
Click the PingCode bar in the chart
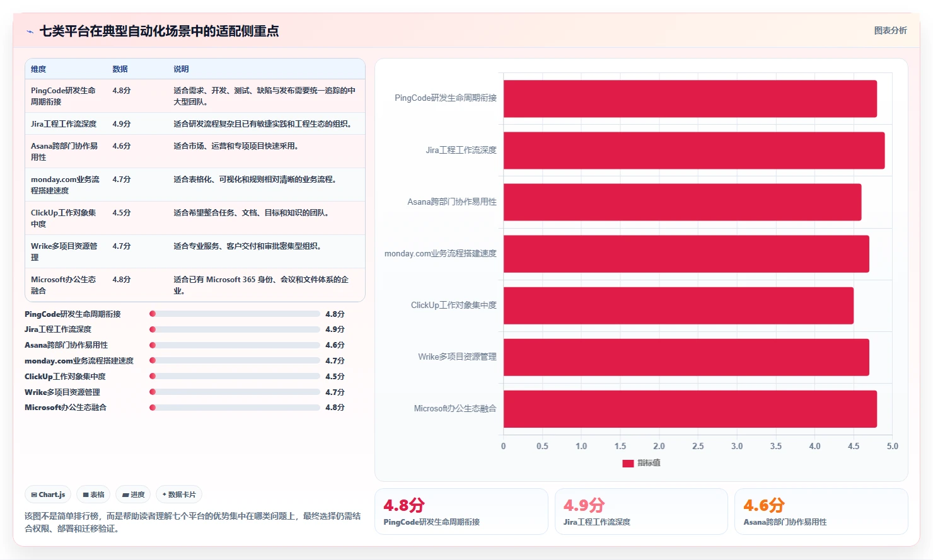click(x=690, y=98)
